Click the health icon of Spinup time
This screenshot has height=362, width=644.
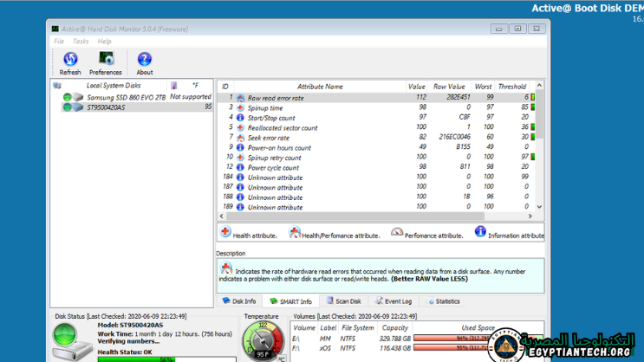[241, 107]
